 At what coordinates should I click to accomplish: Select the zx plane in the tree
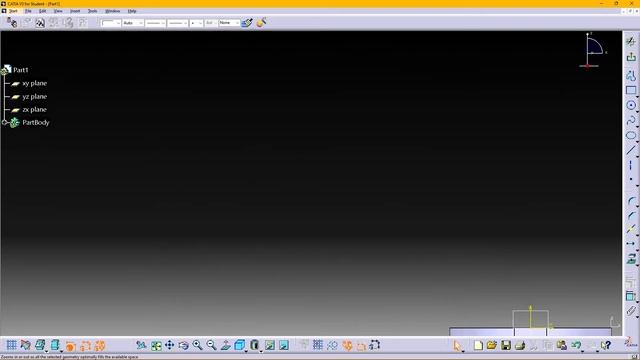click(35, 109)
